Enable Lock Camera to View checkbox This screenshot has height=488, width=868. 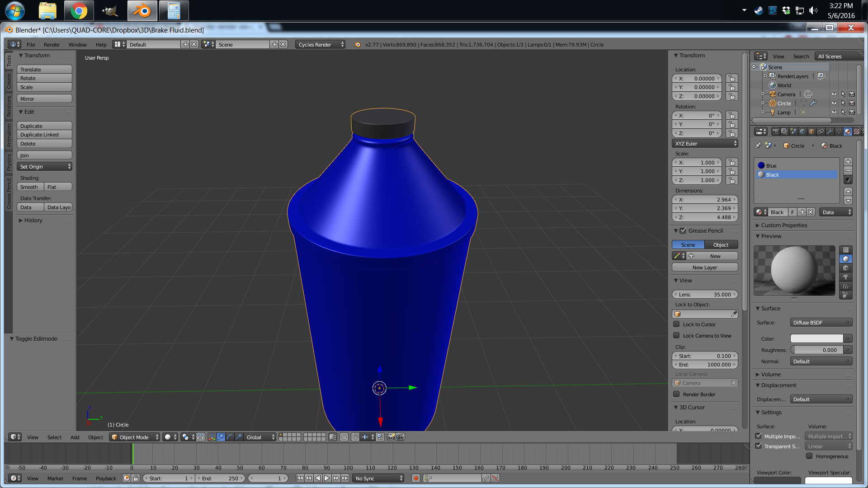click(676, 335)
